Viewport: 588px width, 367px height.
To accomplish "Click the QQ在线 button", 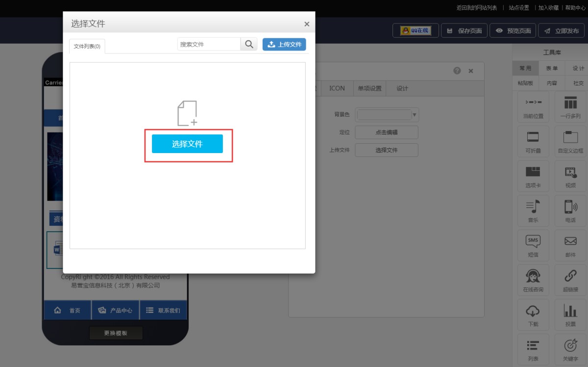I will 416,30.
